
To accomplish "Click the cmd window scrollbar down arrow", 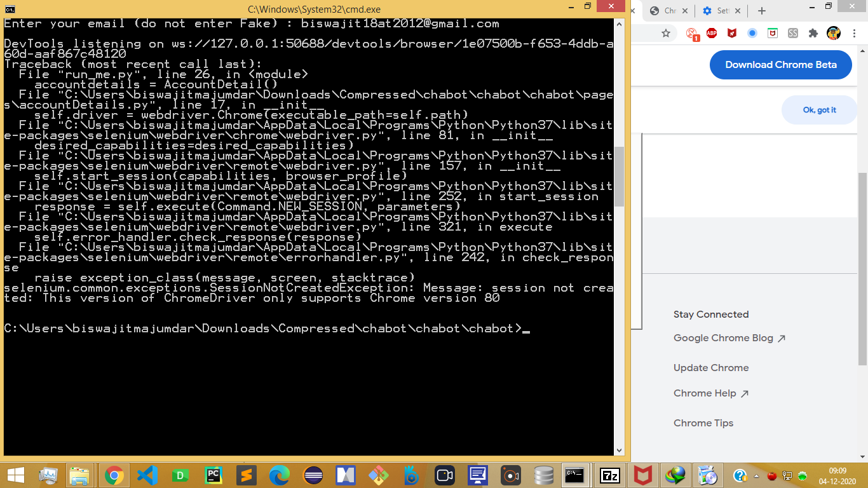I will pyautogui.click(x=620, y=451).
